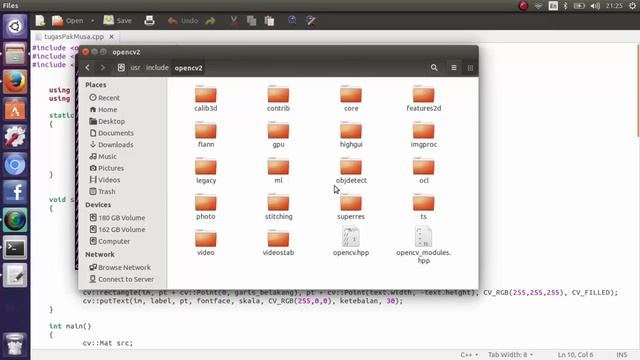Image resolution: width=640 pixels, height=360 pixels.
Task: Click the videostab folder
Action: (x=278, y=242)
